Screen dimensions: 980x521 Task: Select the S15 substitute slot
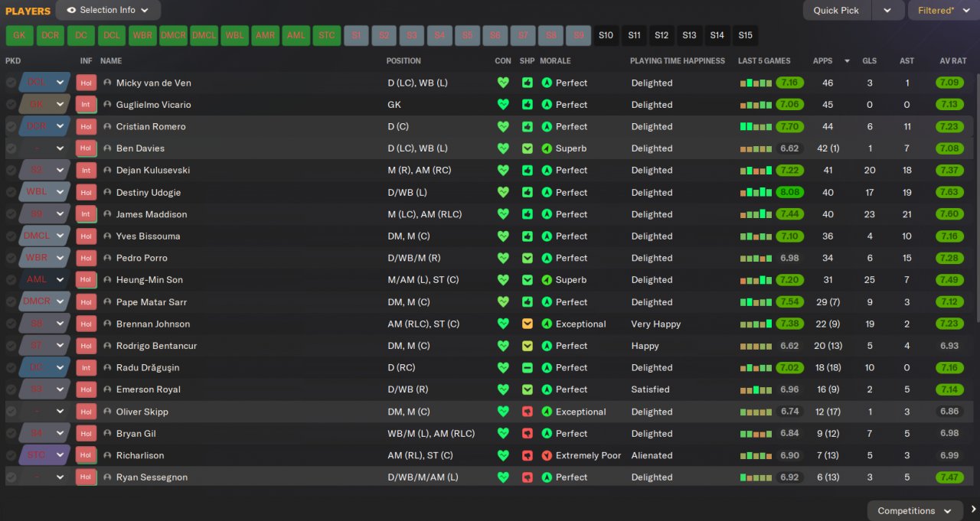(745, 35)
